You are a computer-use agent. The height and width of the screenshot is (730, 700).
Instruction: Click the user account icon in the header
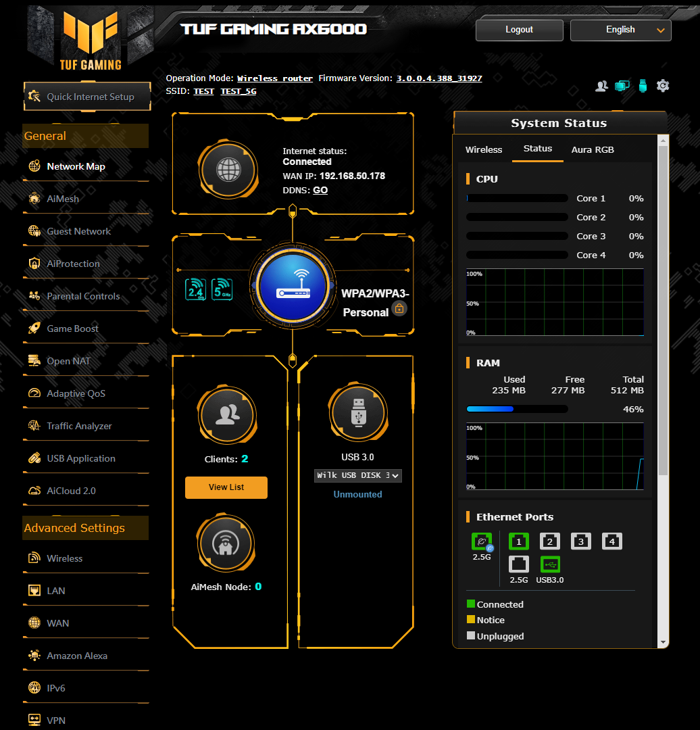pos(601,86)
